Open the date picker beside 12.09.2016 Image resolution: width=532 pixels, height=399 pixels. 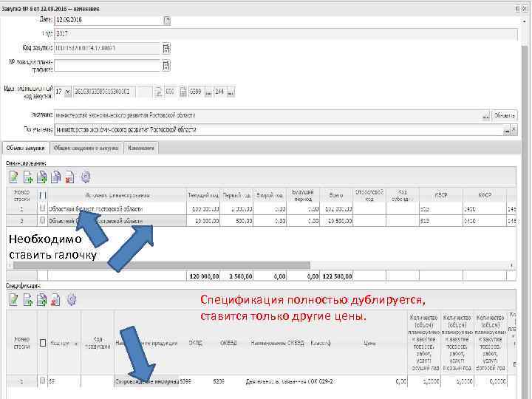tap(167, 21)
